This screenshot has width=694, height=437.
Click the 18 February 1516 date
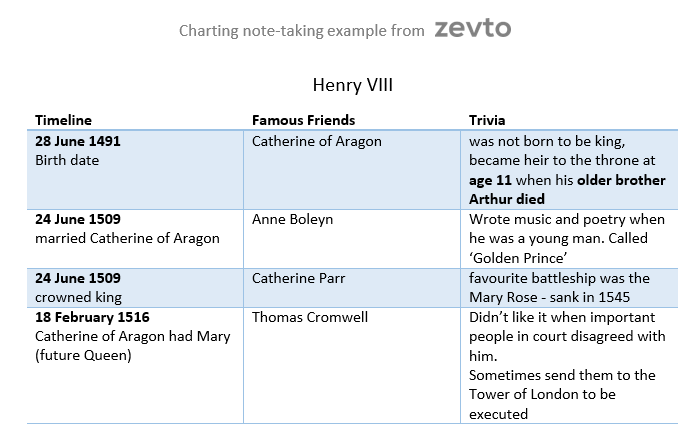(x=92, y=317)
